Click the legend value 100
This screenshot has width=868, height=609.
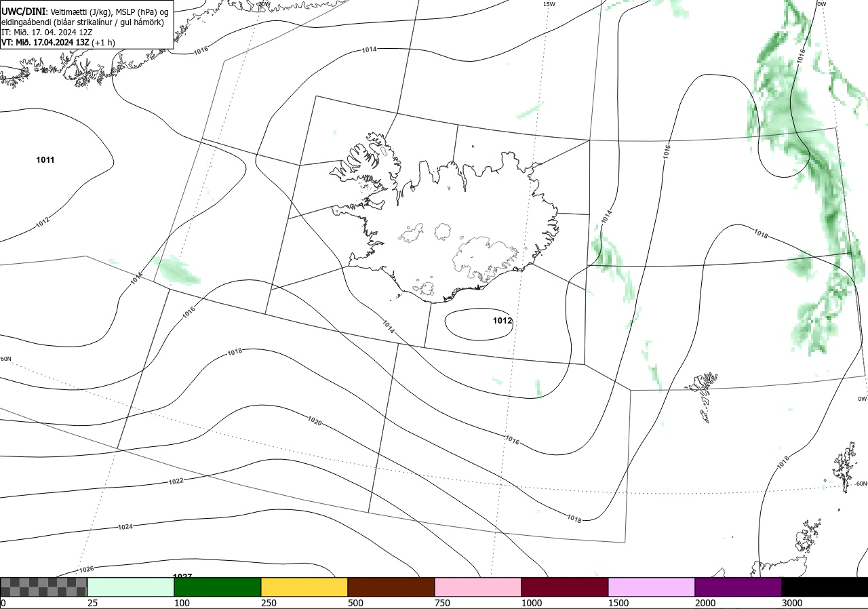pyautogui.click(x=182, y=603)
